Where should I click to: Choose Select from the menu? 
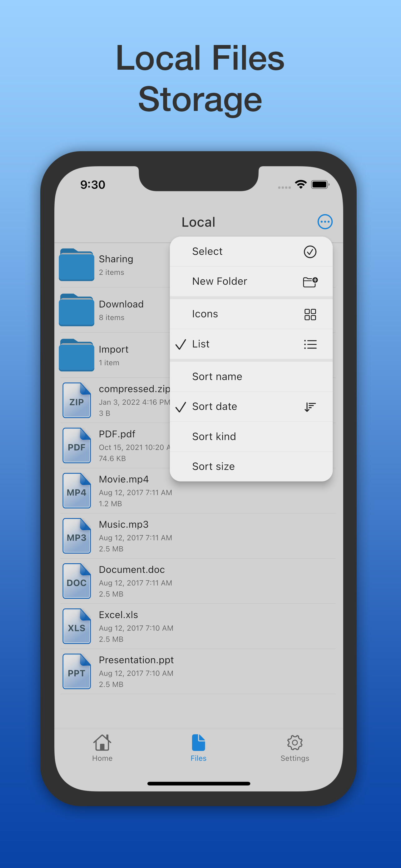[x=251, y=252]
